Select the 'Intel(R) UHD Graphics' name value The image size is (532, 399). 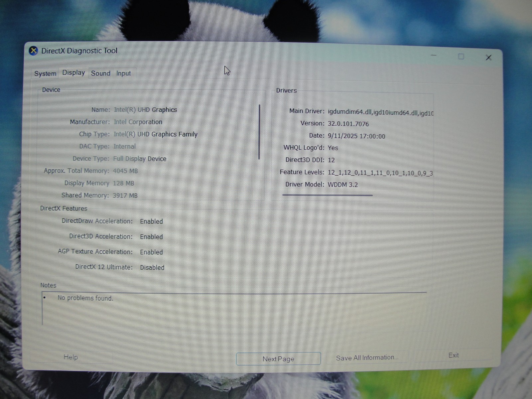click(x=145, y=110)
